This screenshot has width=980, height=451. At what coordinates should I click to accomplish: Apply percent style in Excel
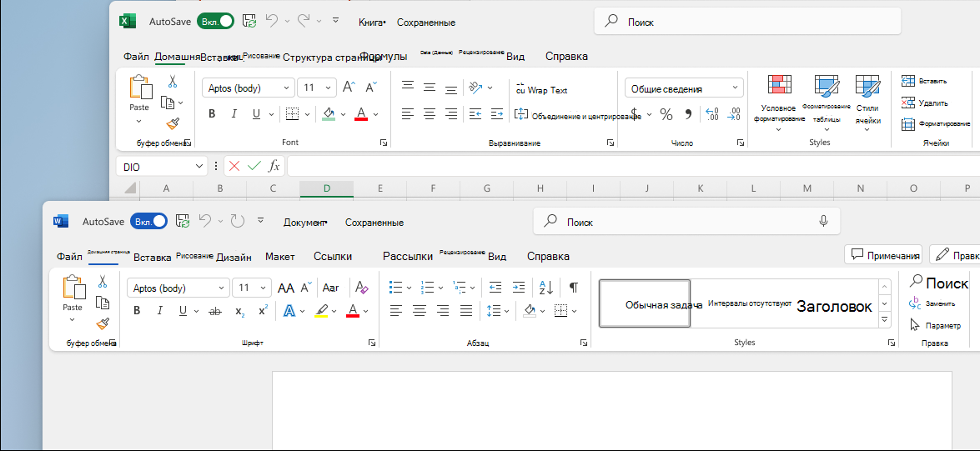click(x=667, y=114)
